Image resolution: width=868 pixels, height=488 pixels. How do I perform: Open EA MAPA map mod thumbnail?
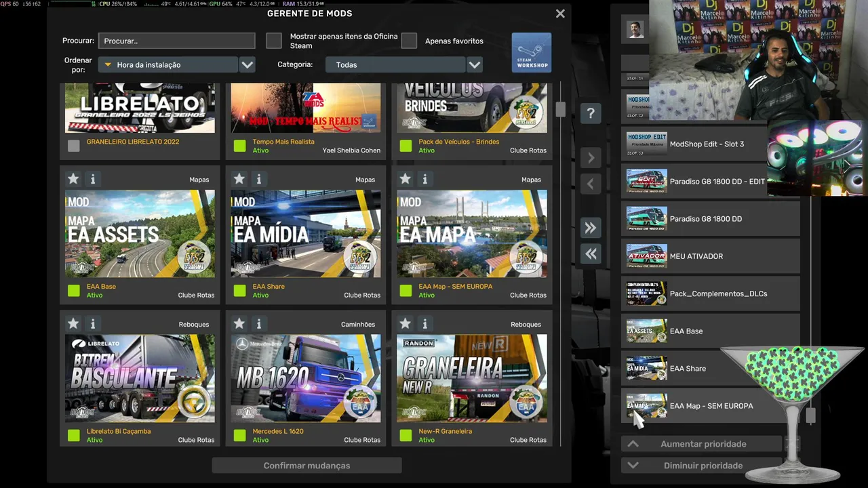click(472, 234)
